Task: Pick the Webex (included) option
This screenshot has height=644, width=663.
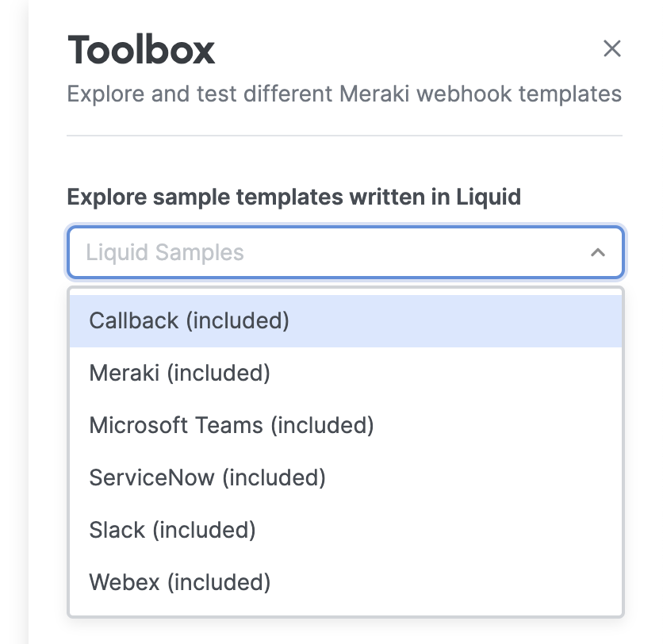Action: (x=346, y=582)
